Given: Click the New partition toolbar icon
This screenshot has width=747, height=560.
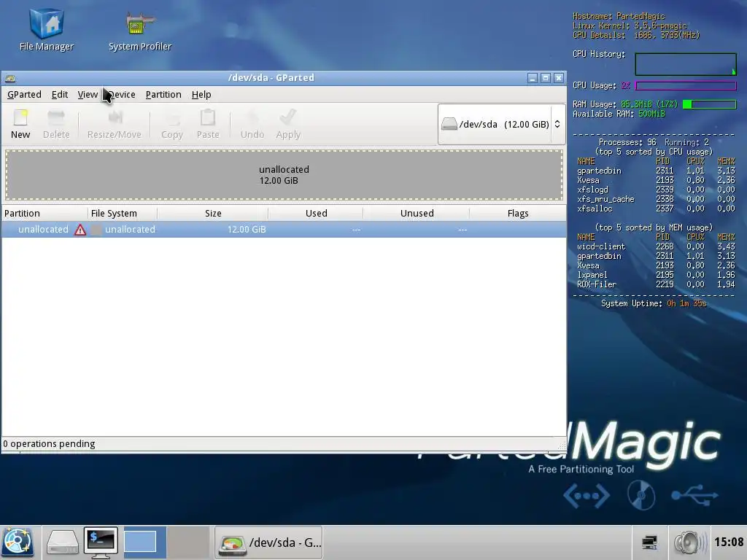Looking at the screenshot, I should (20, 124).
